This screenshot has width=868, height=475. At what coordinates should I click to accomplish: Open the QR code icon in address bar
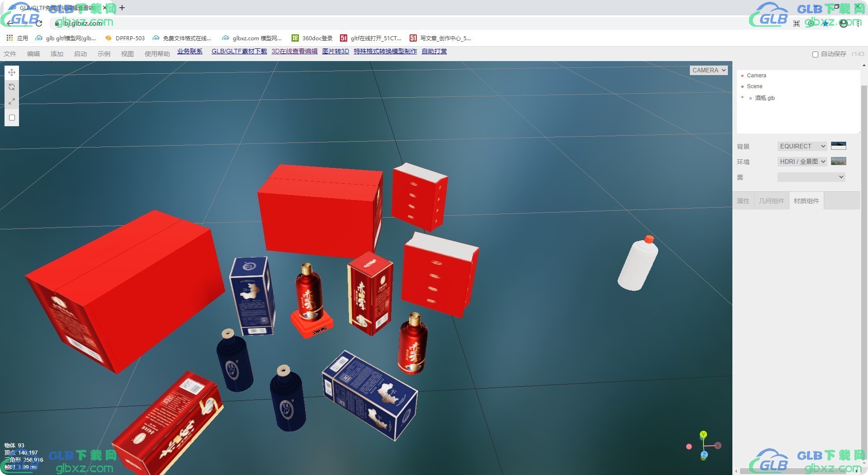tap(797, 23)
